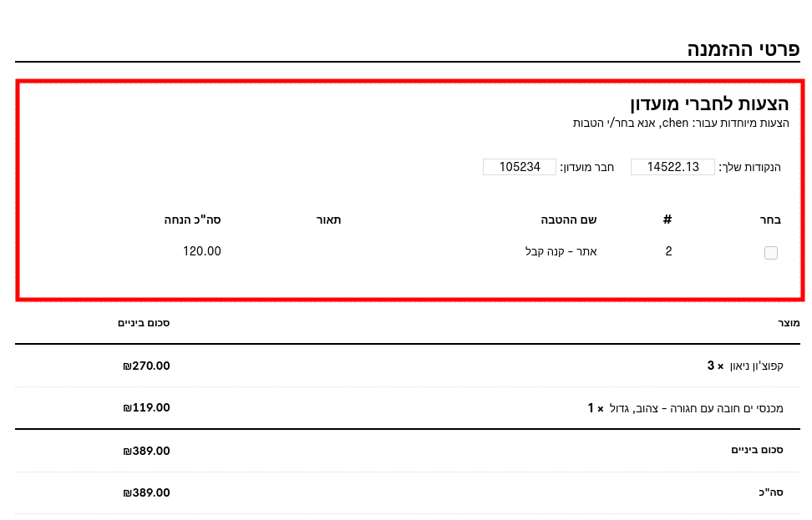Click the ₪270.00 product price
The image size is (812, 520).
click(x=146, y=366)
